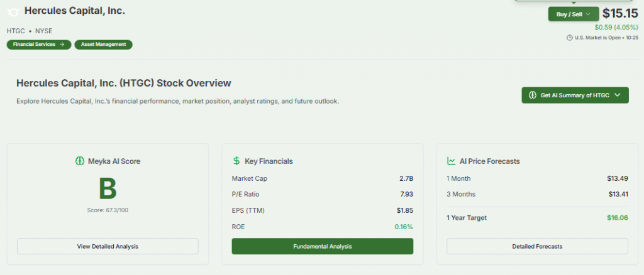Click the $15.15 current stock price

point(620,14)
